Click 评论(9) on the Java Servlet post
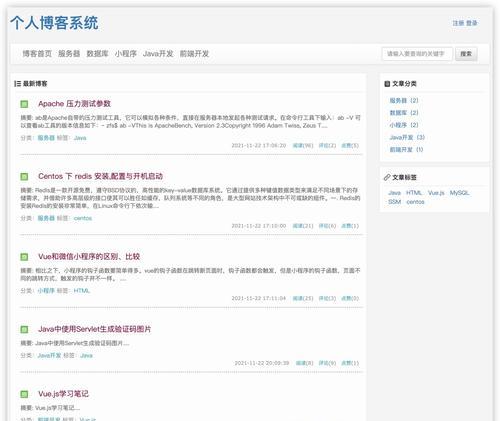The width and height of the screenshot is (500, 421). click(x=327, y=363)
